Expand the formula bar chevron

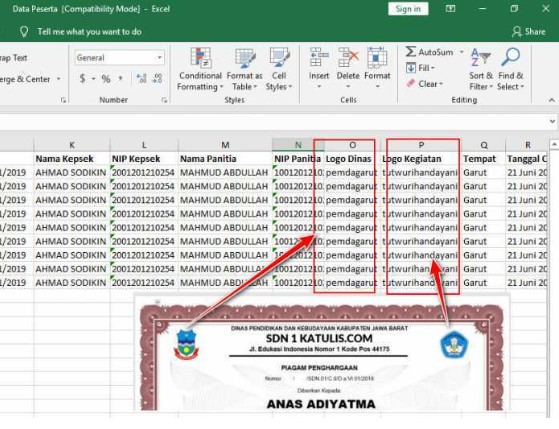tap(552, 122)
